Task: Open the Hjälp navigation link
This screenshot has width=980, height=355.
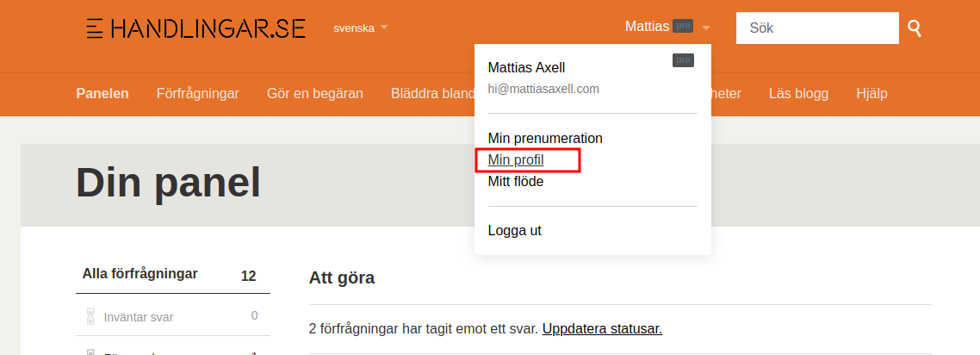Action: [871, 93]
